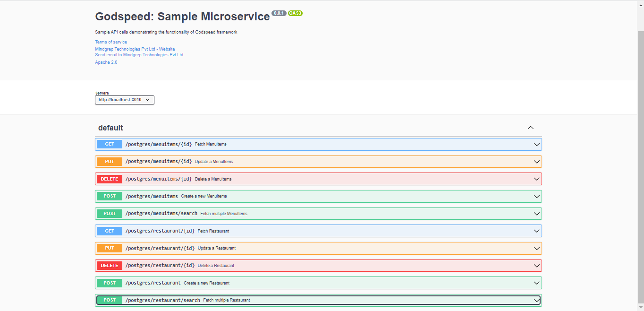This screenshot has height=311, width=644.
Task: Collapse the default section using its chevron
Action: point(530,128)
